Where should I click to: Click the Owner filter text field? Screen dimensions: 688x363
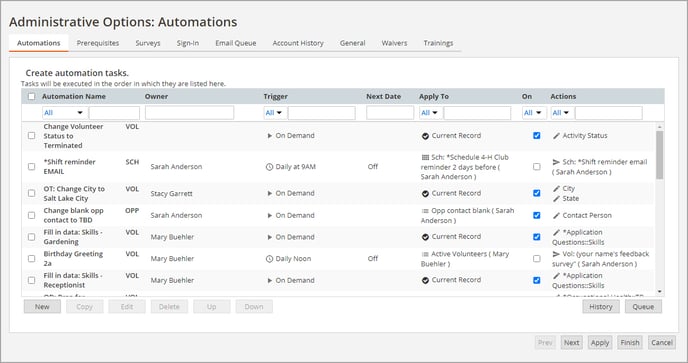(x=190, y=113)
